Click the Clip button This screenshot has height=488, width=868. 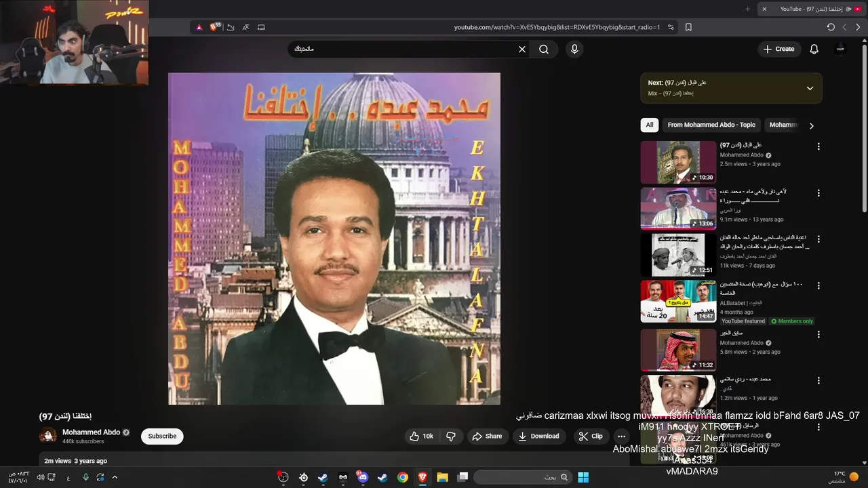tap(591, 436)
